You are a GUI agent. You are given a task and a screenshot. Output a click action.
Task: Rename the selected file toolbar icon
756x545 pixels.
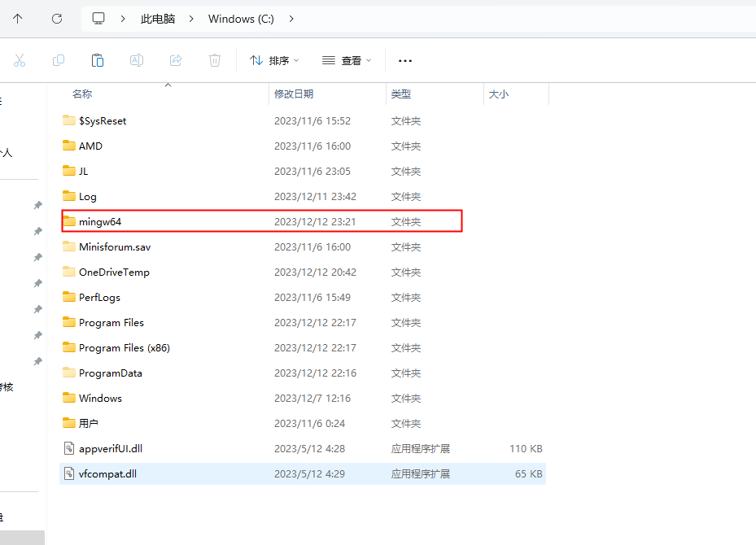click(137, 60)
